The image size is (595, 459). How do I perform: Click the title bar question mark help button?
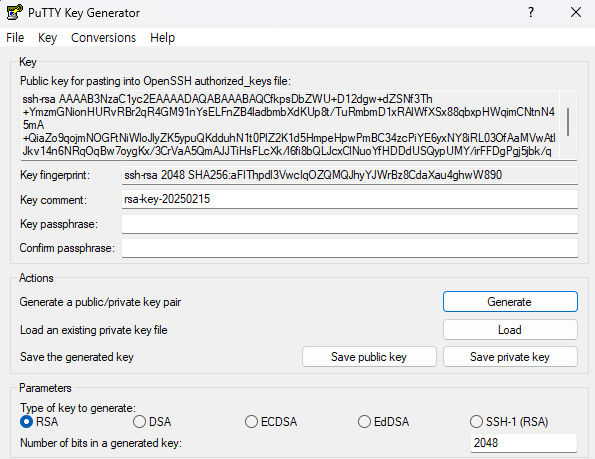coord(531,13)
